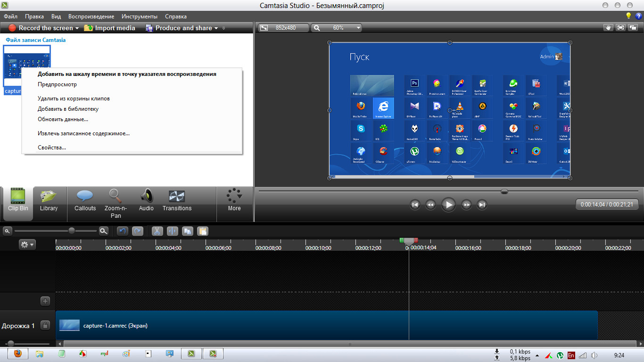Open the timeline gear settings dropdown
This screenshot has height=362, width=644.
(27, 244)
